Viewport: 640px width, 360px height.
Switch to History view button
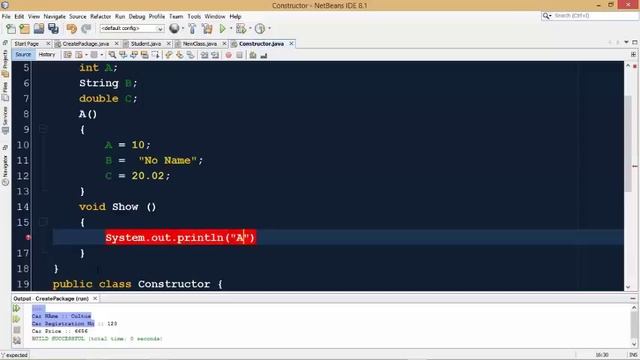point(47,55)
